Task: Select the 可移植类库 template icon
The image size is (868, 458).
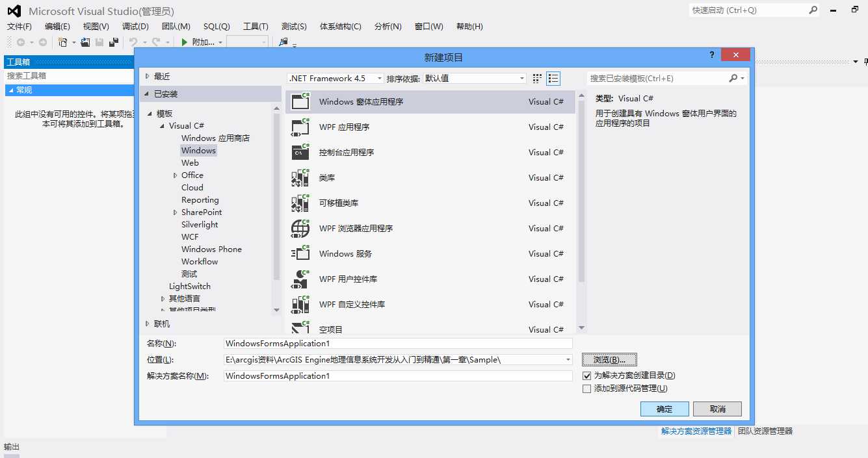Action: coord(300,203)
